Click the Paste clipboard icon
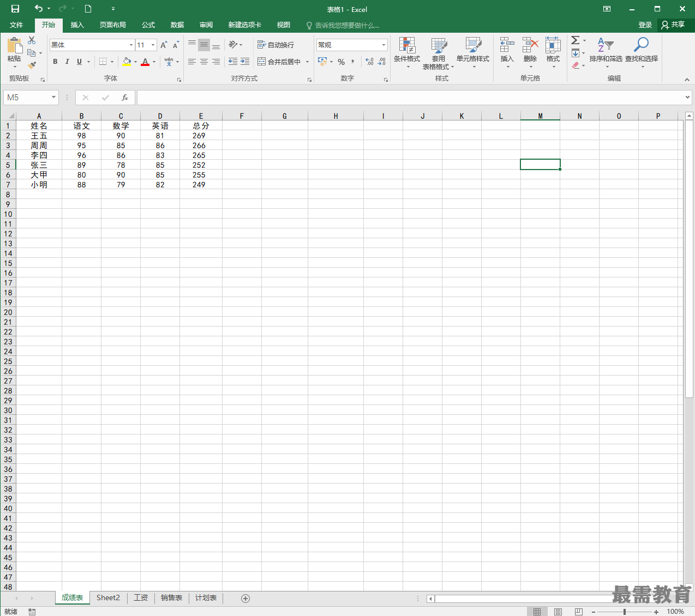The width and height of the screenshot is (695, 616). [x=14, y=45]
